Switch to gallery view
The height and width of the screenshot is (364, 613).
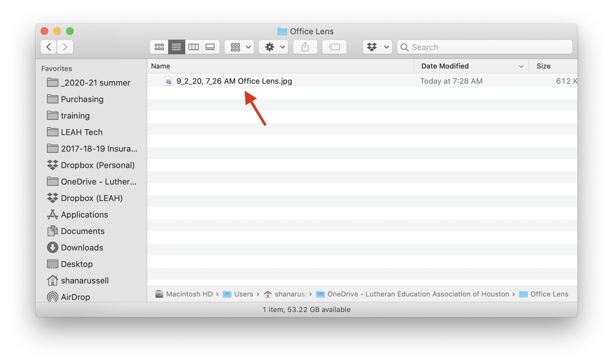tap(210, 47)
